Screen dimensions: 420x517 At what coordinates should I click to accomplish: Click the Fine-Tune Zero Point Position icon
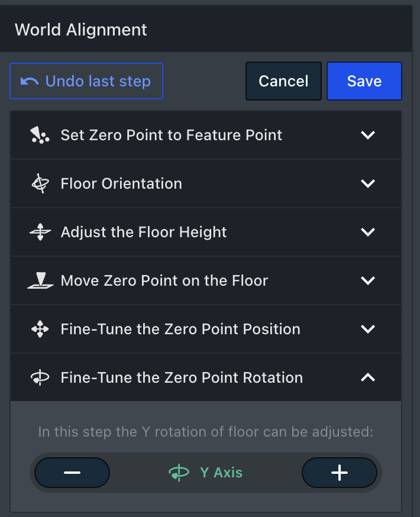[x=40, y=329]
